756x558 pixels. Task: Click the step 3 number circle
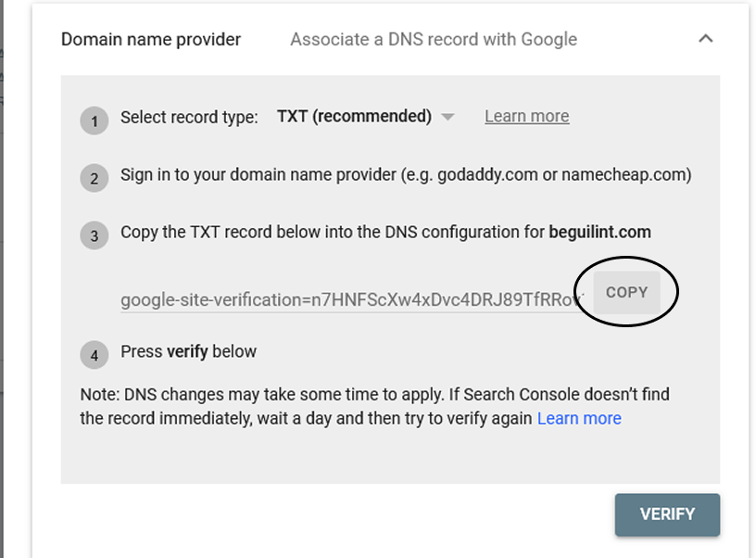coord(94,235)
